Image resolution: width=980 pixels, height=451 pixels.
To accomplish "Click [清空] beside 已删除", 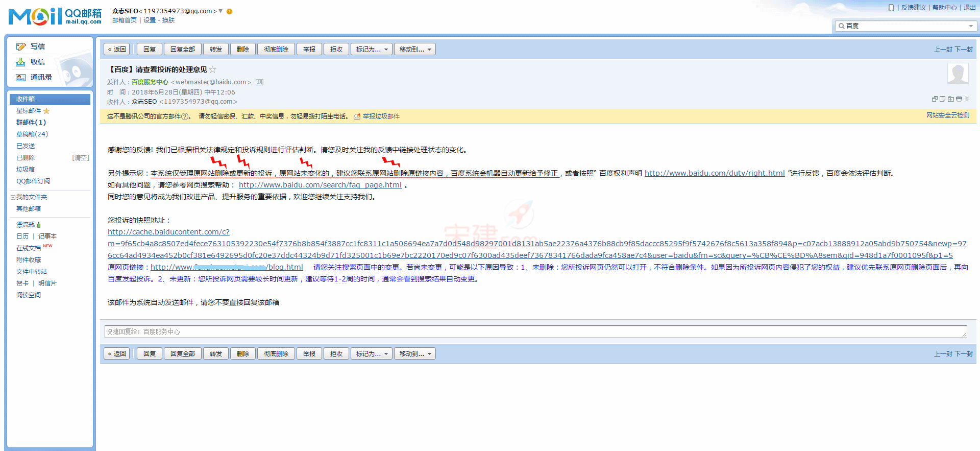I will [81, 158].
